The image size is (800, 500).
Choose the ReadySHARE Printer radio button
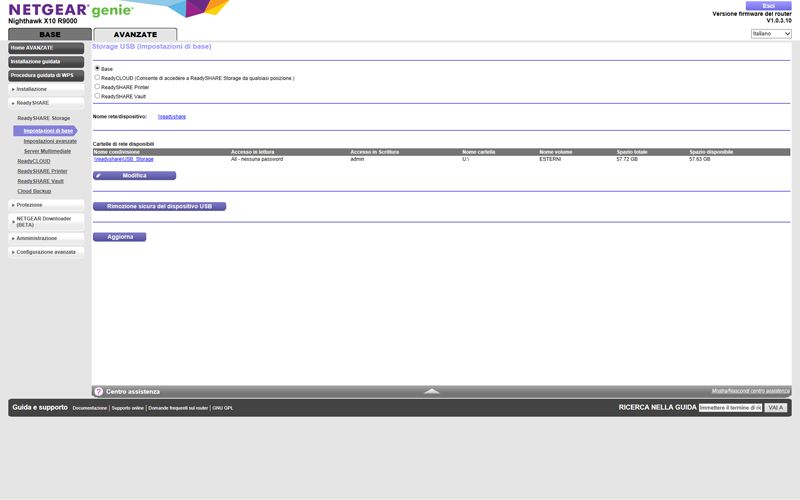click(x=97, y=87)
